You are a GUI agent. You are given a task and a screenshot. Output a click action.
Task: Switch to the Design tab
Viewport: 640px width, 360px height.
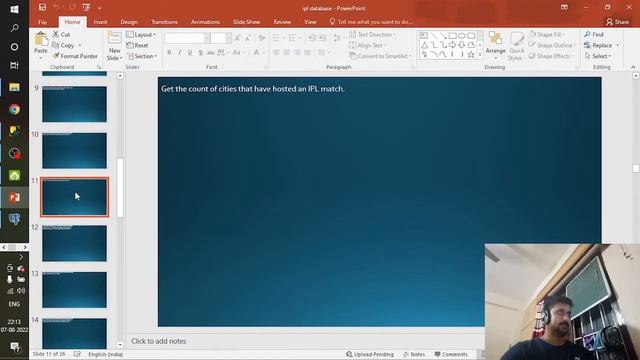129,22
